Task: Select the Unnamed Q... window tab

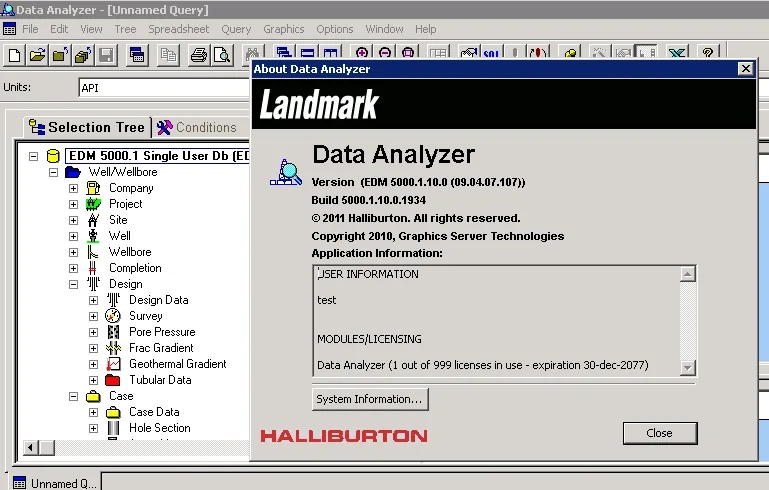Action: (x=55, y=483)
